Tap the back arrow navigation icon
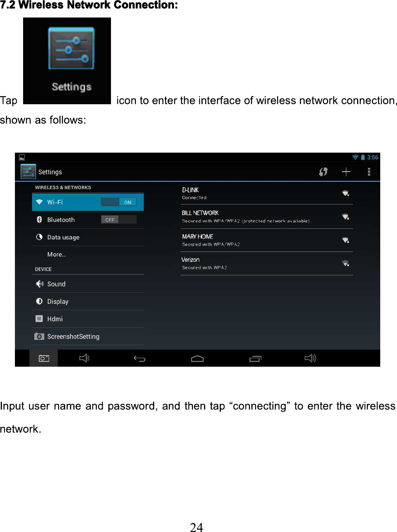 coord(140,359)
